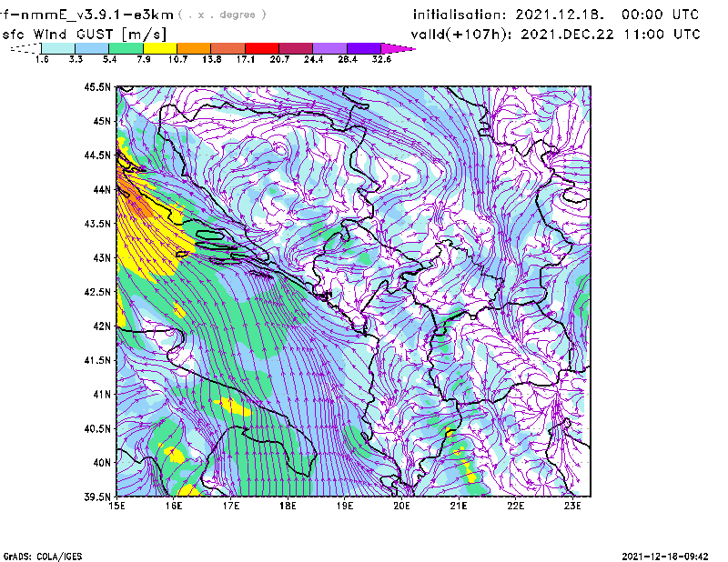The image size is (728, 562).
Task: Click the legend value '32.6'
Action: pyautogui.click(x=381, y=59)
